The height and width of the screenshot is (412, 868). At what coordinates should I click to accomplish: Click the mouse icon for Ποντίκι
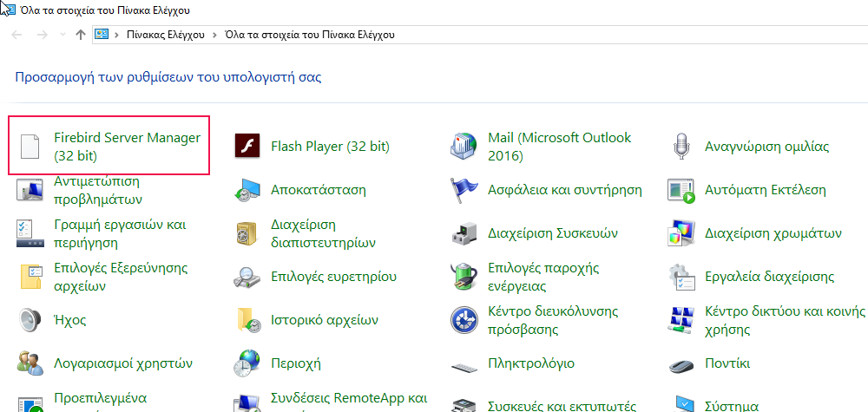tap(681, 365)
